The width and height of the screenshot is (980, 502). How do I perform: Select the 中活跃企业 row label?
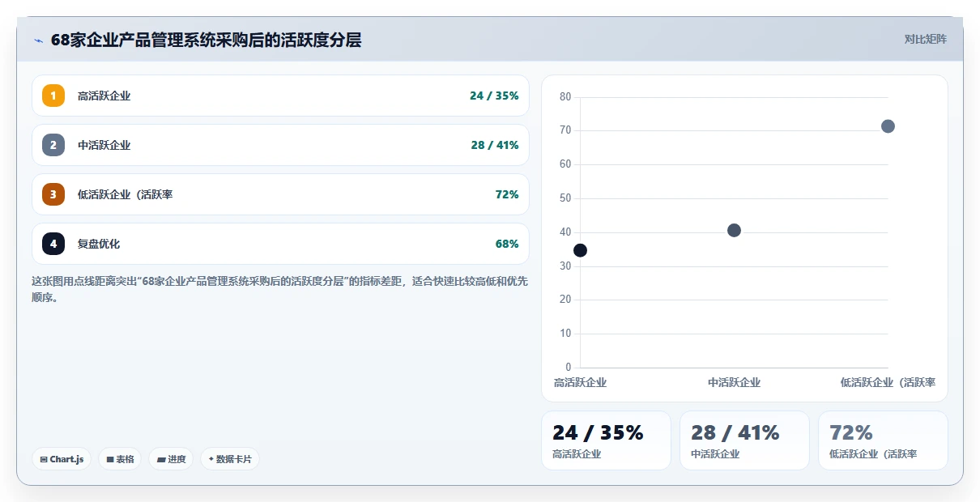tap(104, 145)
